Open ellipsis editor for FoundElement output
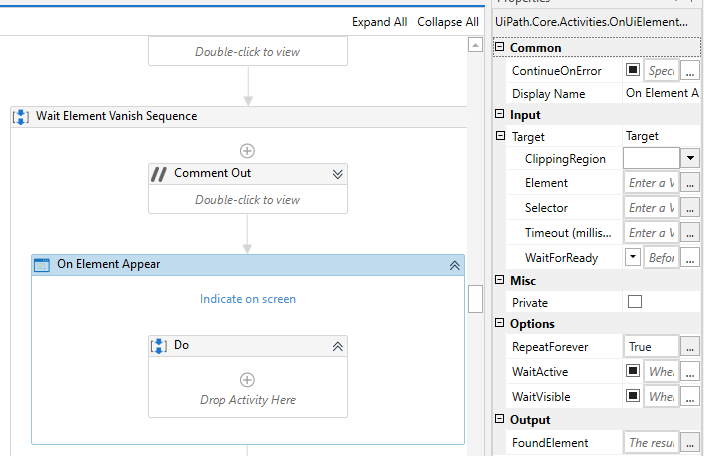The height and width of the screenshot is (456, 704). pos(690,443)
